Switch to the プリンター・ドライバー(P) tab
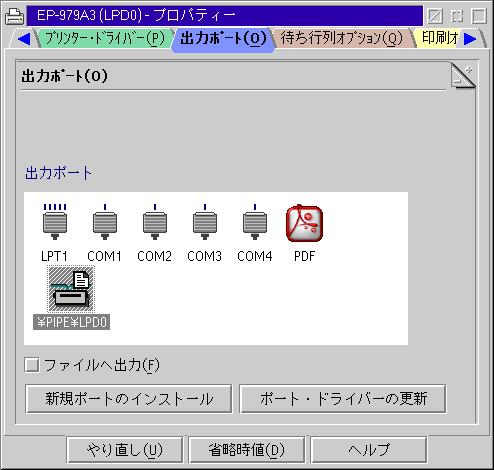This screenshot has width=494, height=470. (104, 38)
